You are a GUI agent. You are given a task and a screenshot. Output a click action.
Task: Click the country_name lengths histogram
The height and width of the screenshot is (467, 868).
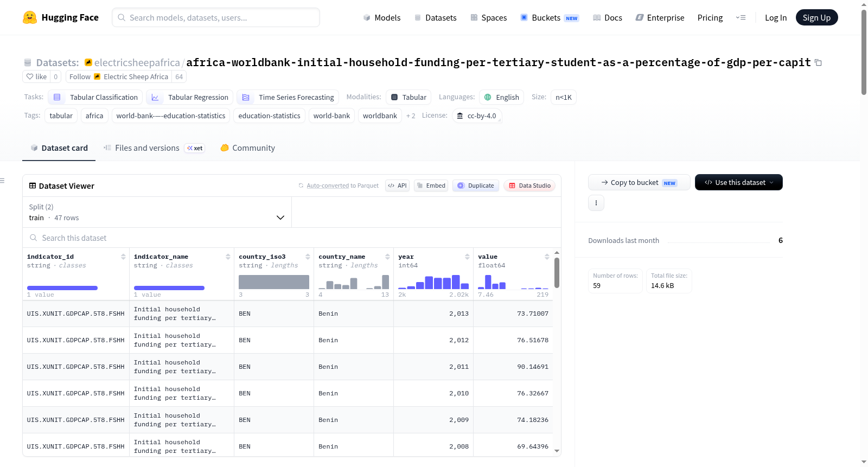point(354,282)
